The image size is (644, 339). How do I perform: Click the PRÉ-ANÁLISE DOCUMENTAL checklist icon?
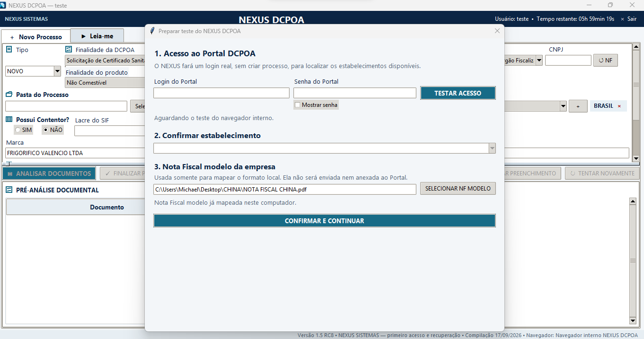pos(9,190)
